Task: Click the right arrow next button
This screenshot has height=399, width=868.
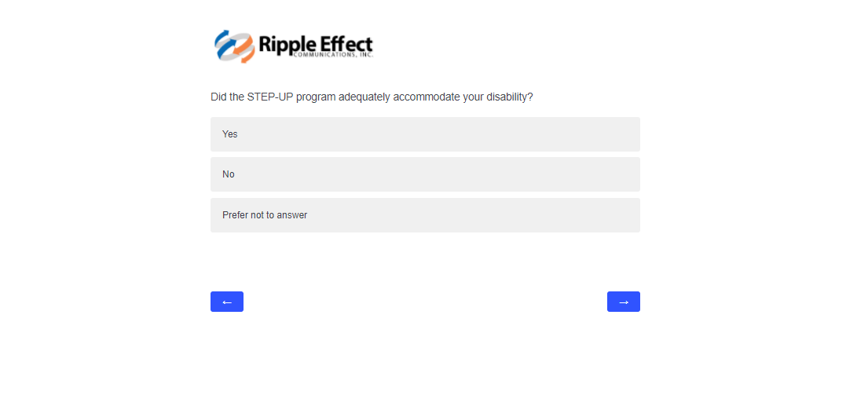Action: pos(624,302)
